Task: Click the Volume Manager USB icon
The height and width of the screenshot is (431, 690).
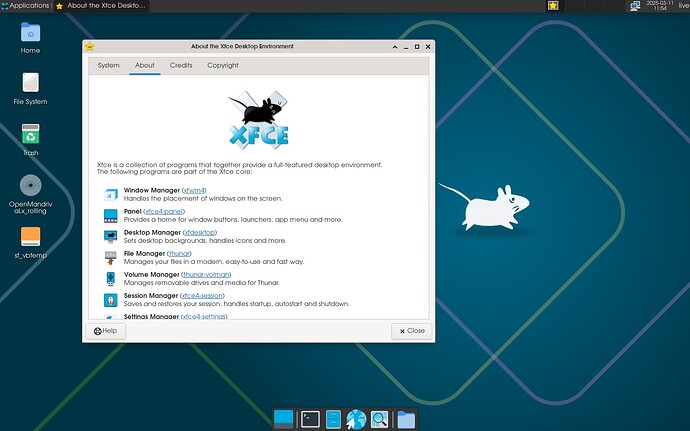Action: click(110, 278)
